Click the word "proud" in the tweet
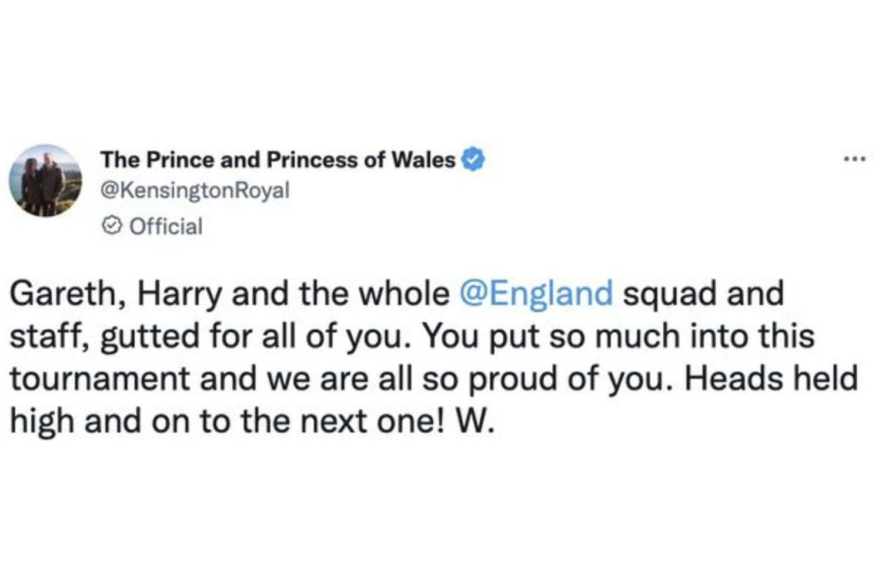This screenshot has width=882, height=588. click(x=512, y=379)
